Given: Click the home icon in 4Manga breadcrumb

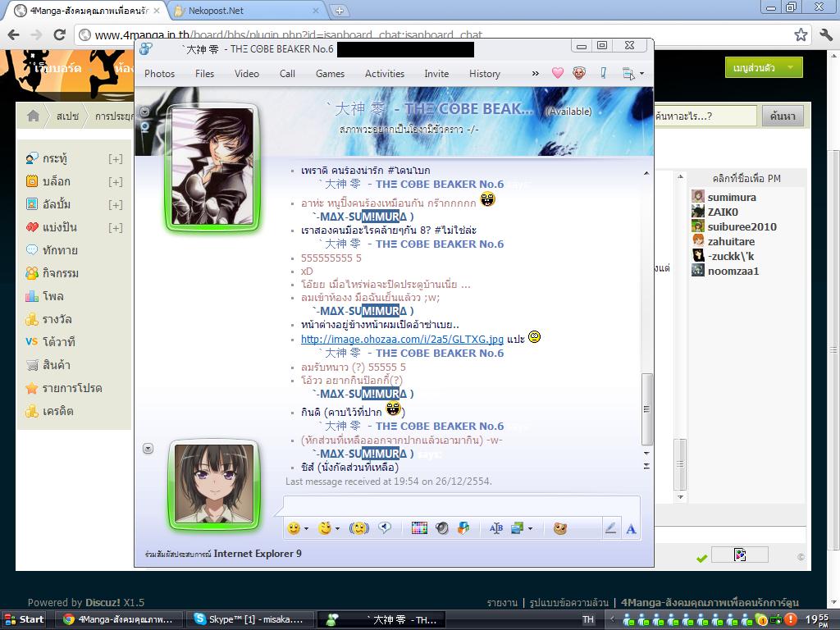Looking at the screenshot, I should (33, 116).
